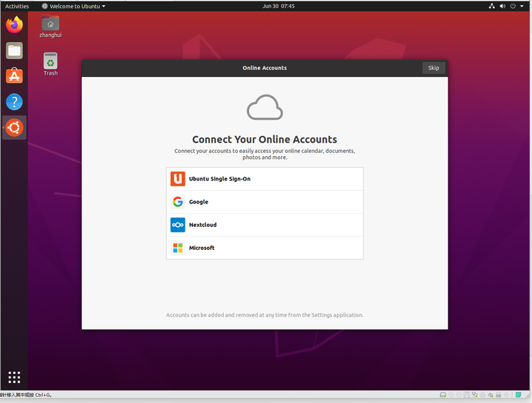Launch Ubuntu Software from the dock
The width and height of the screenshot is (532, 403).
(14, 76)
